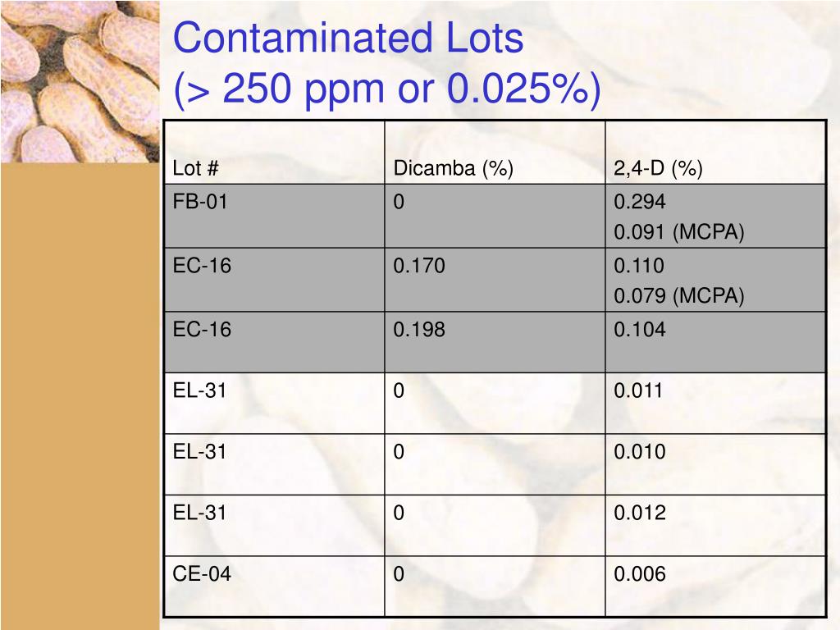Select the 0.198 Dicamba value
Image resolution: width=840 pixels, height=630 pixels.
419,330
